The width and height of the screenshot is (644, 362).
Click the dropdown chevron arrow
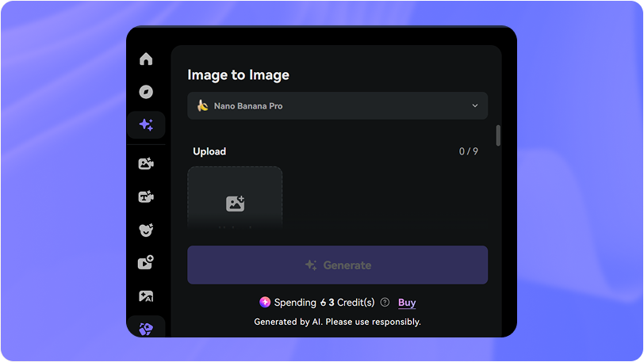click(x=475, y=106)
